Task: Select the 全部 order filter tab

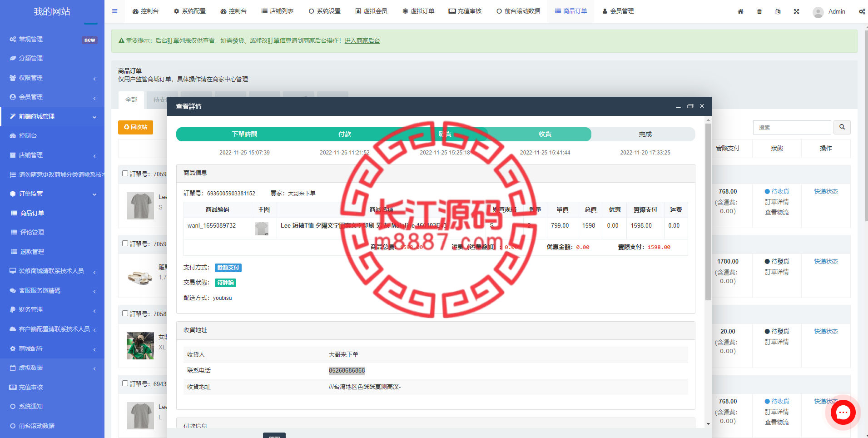Action: tap(131, 100)
